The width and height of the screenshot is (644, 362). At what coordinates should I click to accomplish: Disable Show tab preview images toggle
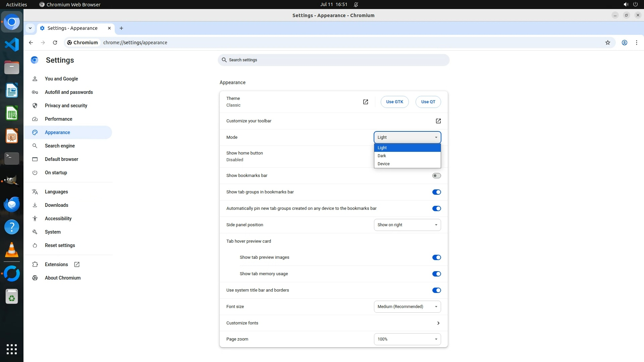[436, 257]
